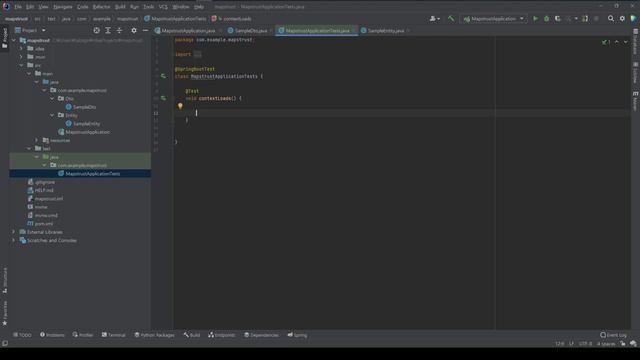Run class gutter icon beside MapstructApplicationTests
The width and height of the screenshot is (640, 360).
163,76
